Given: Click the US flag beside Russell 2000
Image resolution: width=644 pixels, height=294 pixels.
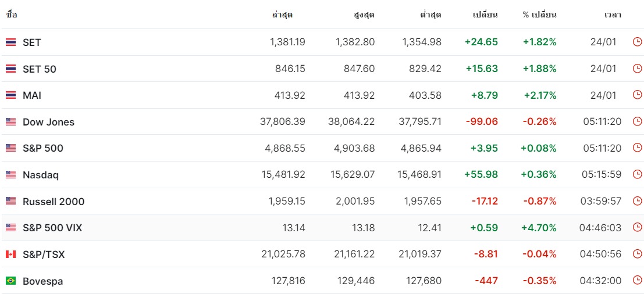Looking at the screenshot, I should (x=10, y=202).
